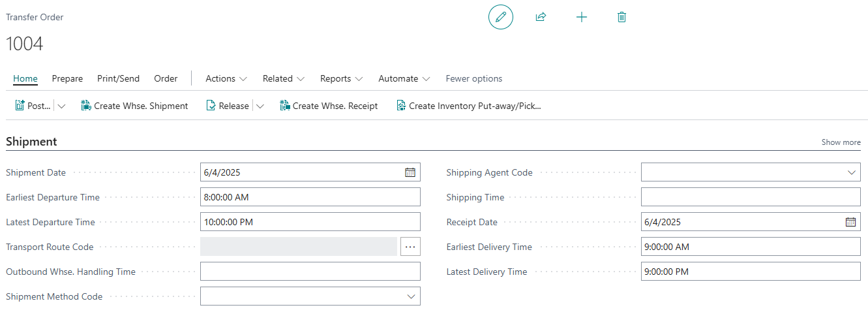Viewport: 868px width, 314px height.
Task: Open Shipment Date calendar picker icon
Action: click(410, 172)
